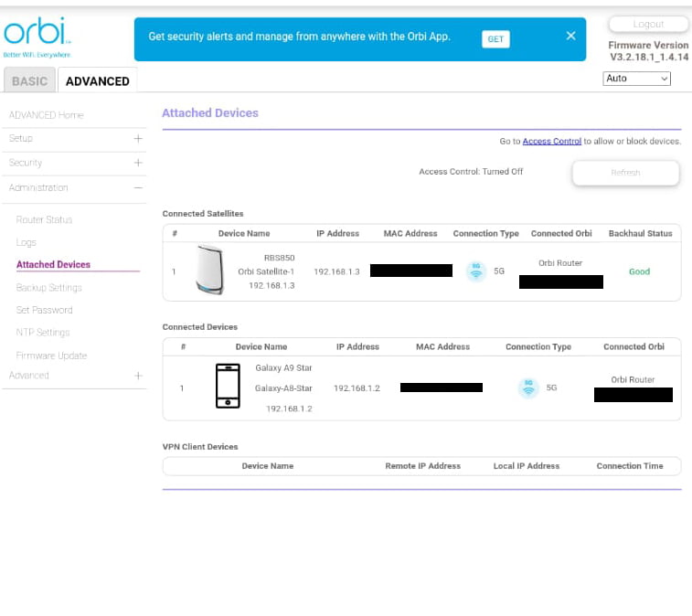Open NTP Settings
This screenshot has height=616, width=692.
[x=43, y=333]
